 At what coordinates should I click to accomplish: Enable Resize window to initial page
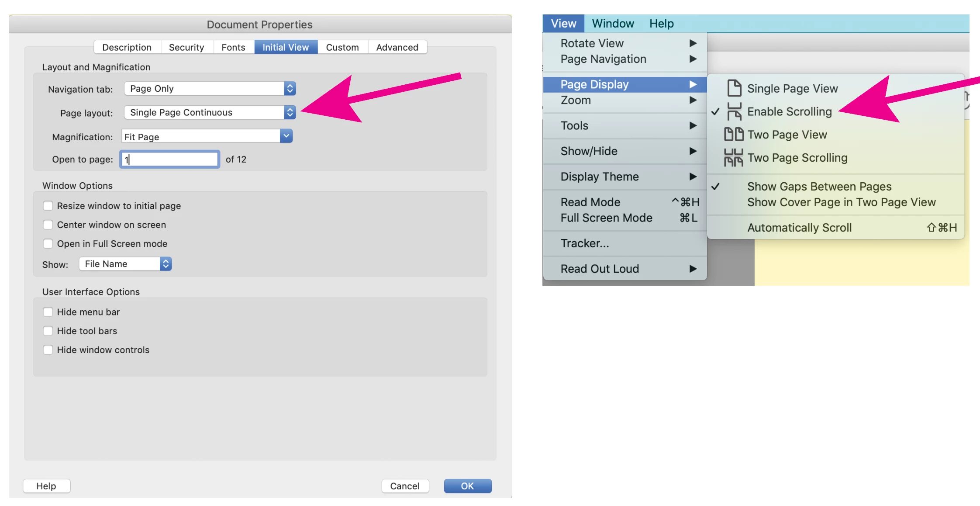tap(48, 206)
